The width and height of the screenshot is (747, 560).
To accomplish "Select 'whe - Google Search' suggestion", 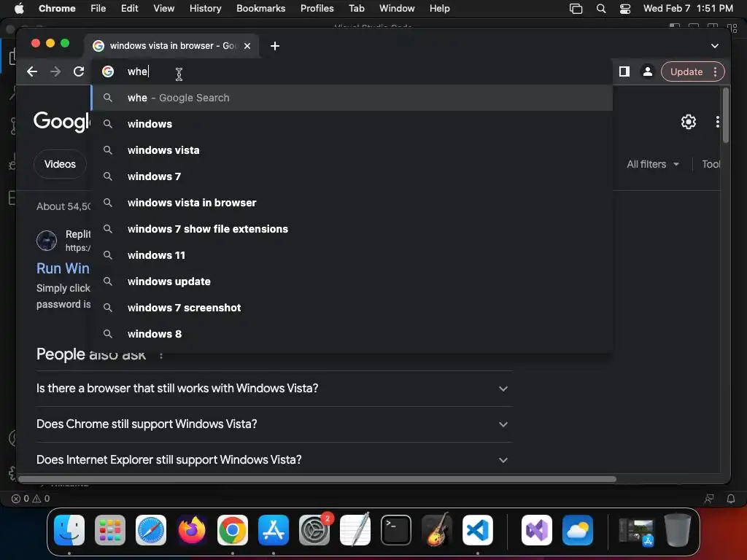I will (x=352, y=98).
